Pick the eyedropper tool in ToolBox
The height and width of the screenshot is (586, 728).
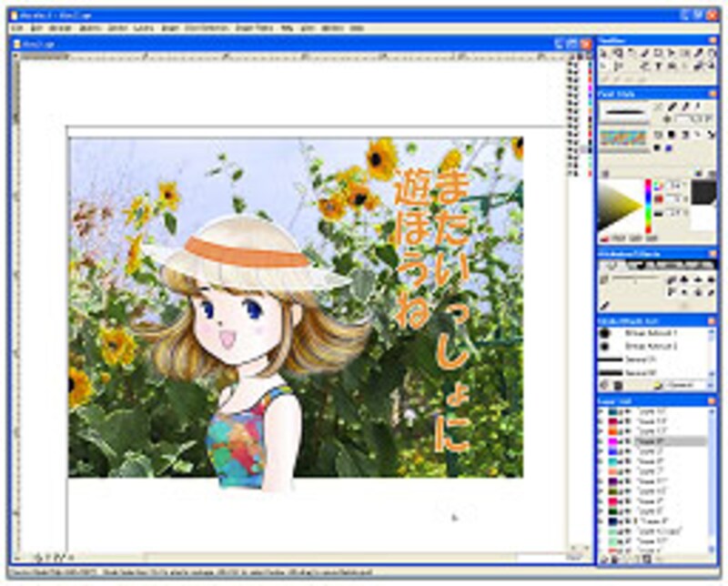coord(698,54)
